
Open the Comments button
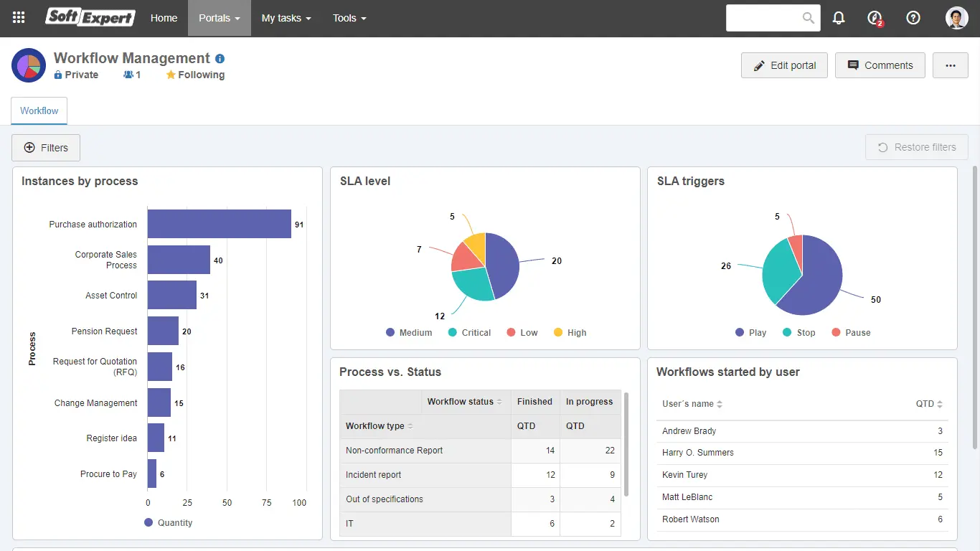tap(880, 65)
